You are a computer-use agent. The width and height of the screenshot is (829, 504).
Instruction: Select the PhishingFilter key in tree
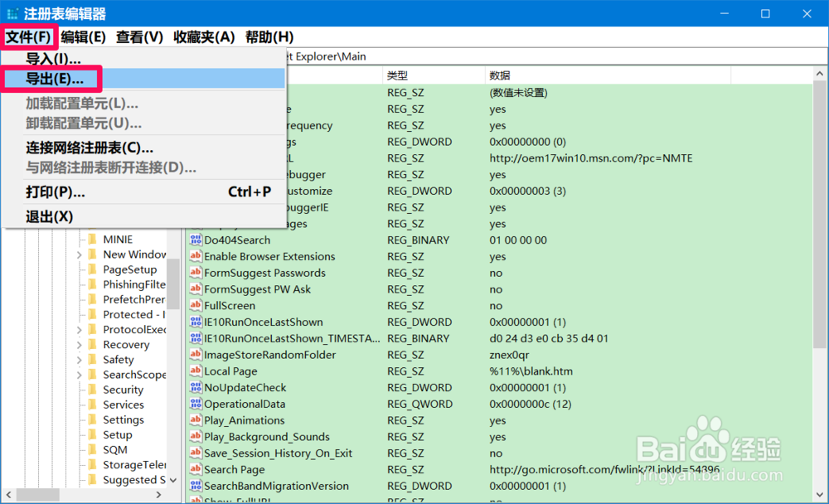click(x=133, y=284)
